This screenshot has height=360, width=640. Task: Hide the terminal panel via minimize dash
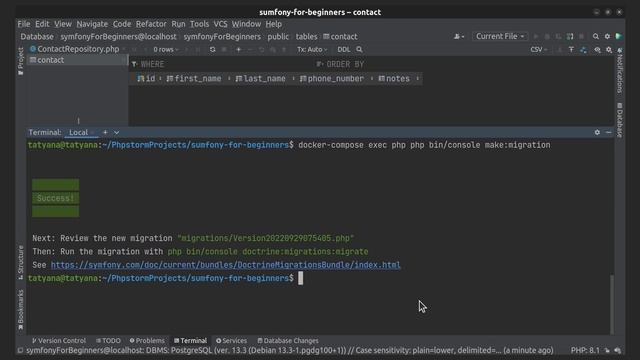609,132
